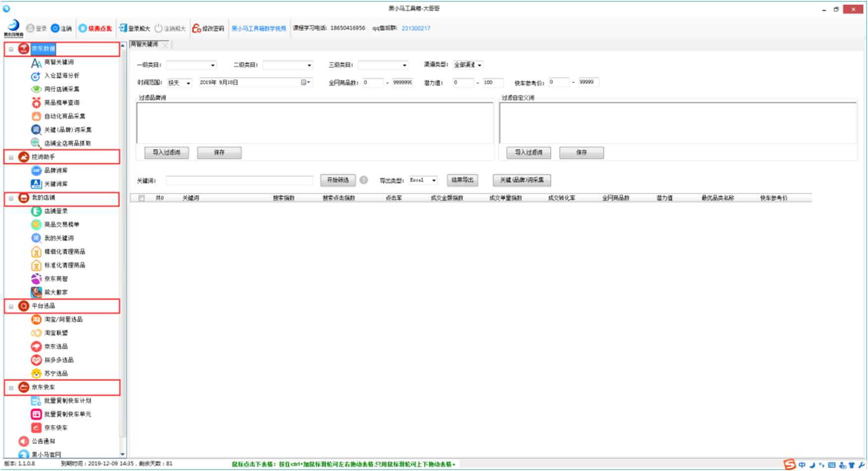
Task: Open the date picker calendar dropdown
Action: click(x=306, y=82)
